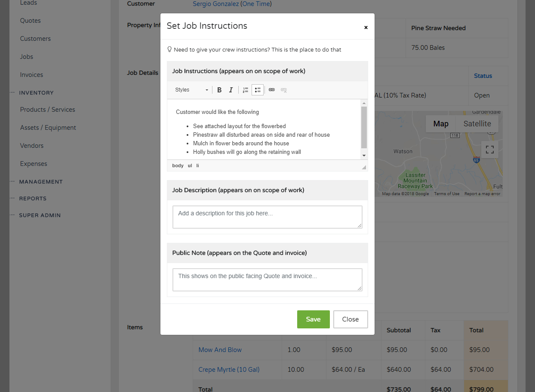Insert a numbered list in instructions
Viewport: 535px width, 392px height.
(246, 90)
